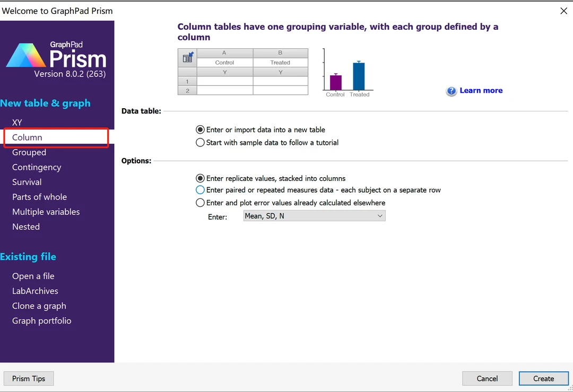Click the data table icon in sample grid

tap(187, 57)
